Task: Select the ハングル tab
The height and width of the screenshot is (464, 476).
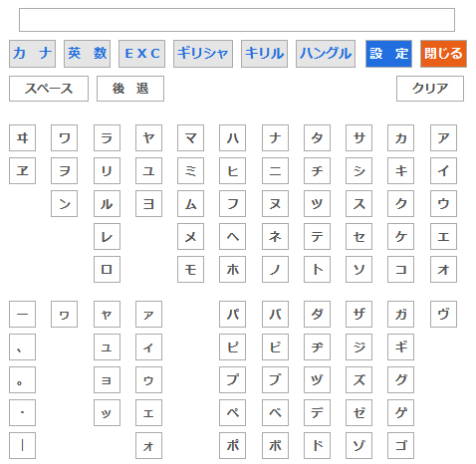Action: tap(326, 54)
